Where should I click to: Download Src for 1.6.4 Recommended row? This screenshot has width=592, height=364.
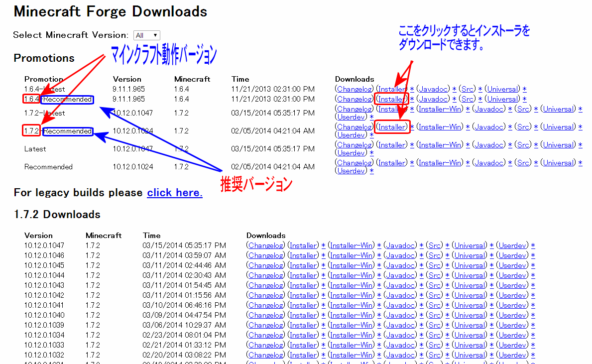pyautogui.click(x=467, y=99)
